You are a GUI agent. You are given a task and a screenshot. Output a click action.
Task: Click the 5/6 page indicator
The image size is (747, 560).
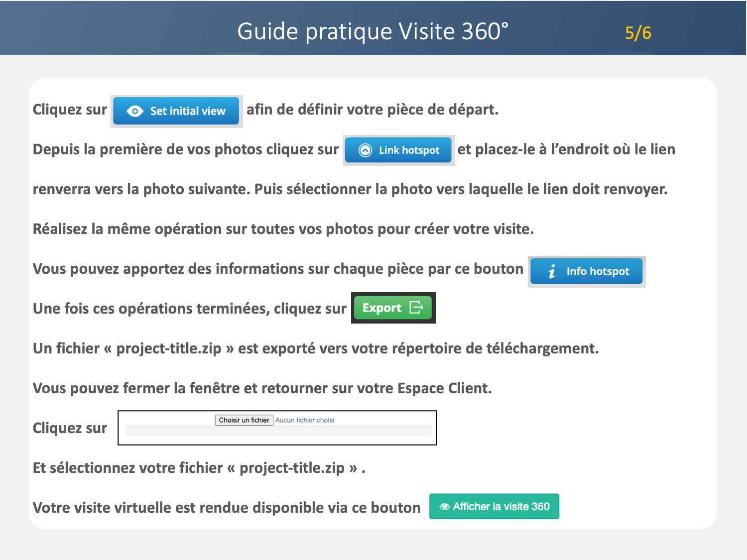coord(638,33)
